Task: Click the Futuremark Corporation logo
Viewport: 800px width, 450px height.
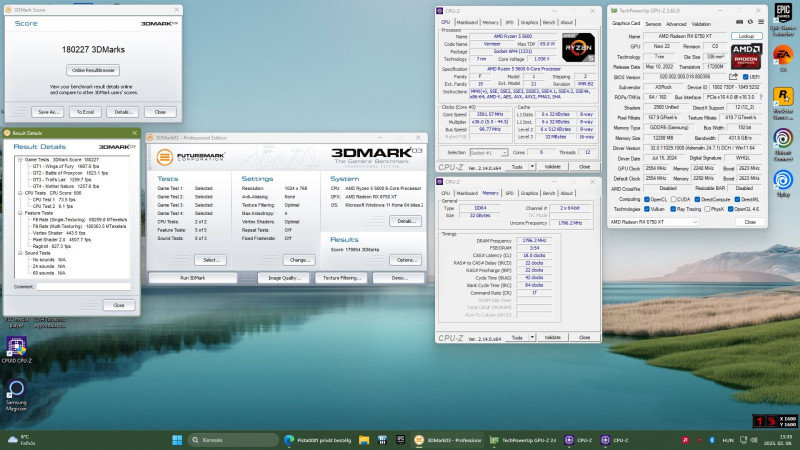Action: (x=191, y=157)
